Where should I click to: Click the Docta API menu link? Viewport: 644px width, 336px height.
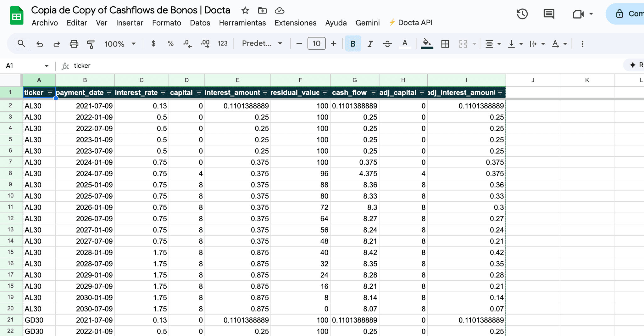(411, 23)
